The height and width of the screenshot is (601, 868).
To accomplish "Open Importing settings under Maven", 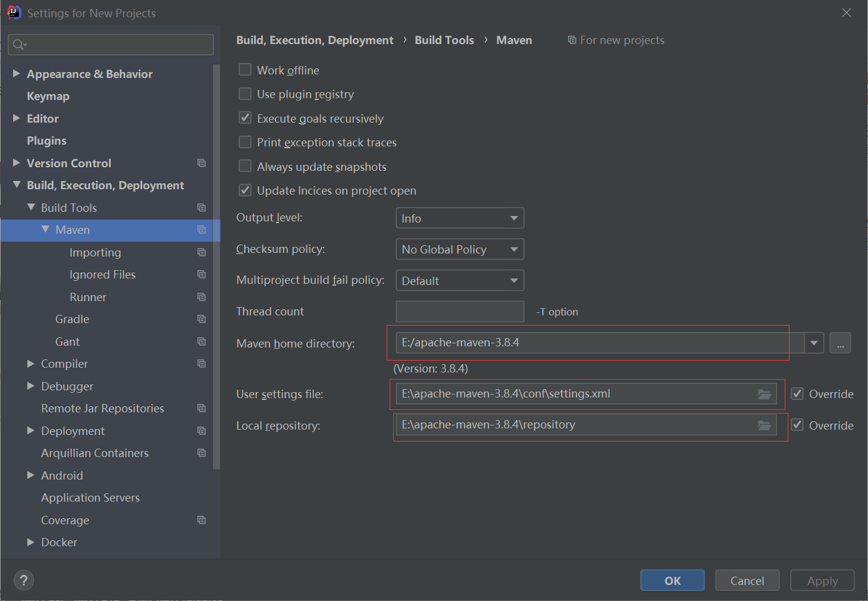I will click(x=95, y=252).
